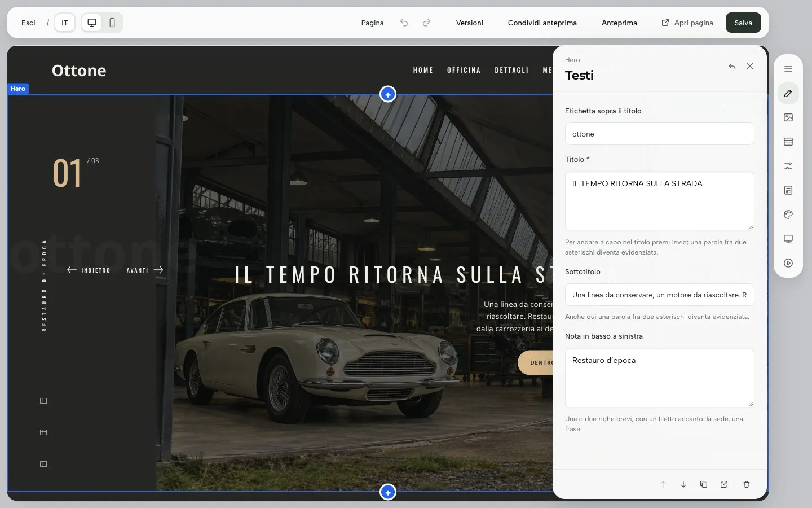Open the layout rows tool
This screenshot has height=508, width=812.
(788, 142)
